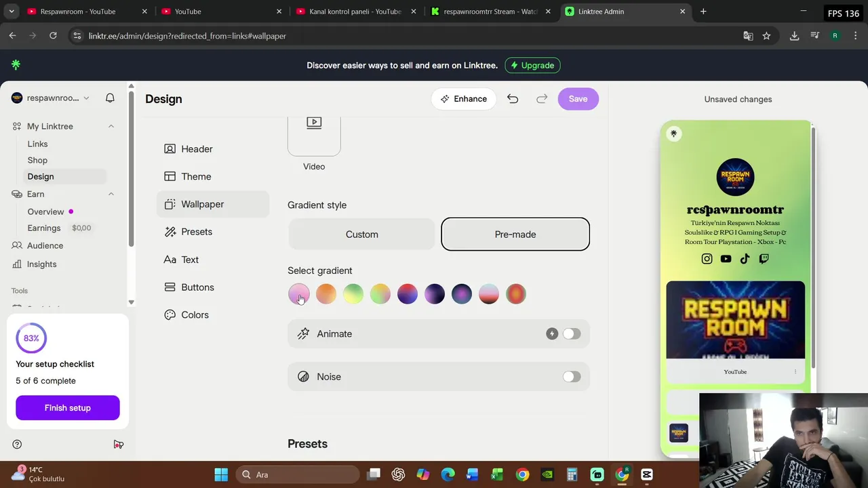This screenshot has height=488, width=868.
Task: Open the Windows Start menu
Action: click(221, 474)
